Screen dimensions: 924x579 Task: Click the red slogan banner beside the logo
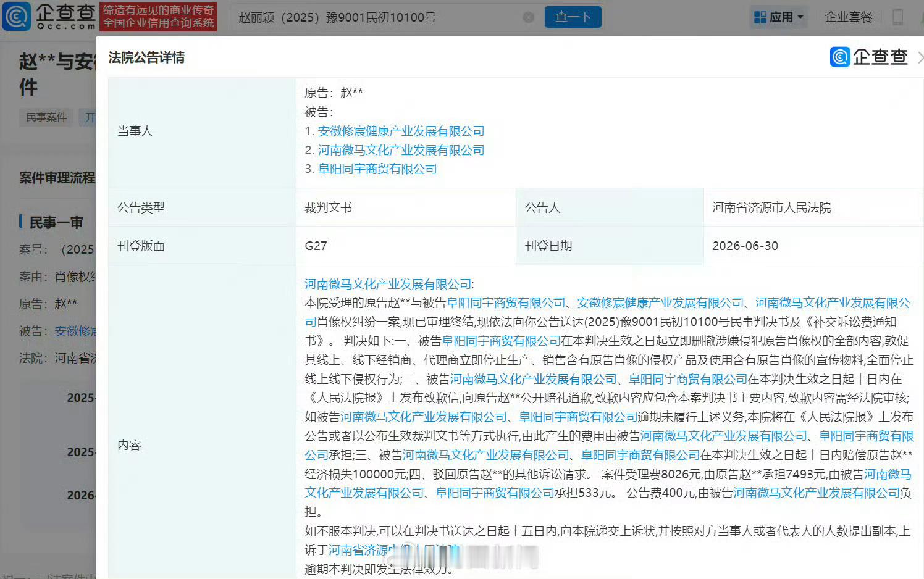click(158, 17)
